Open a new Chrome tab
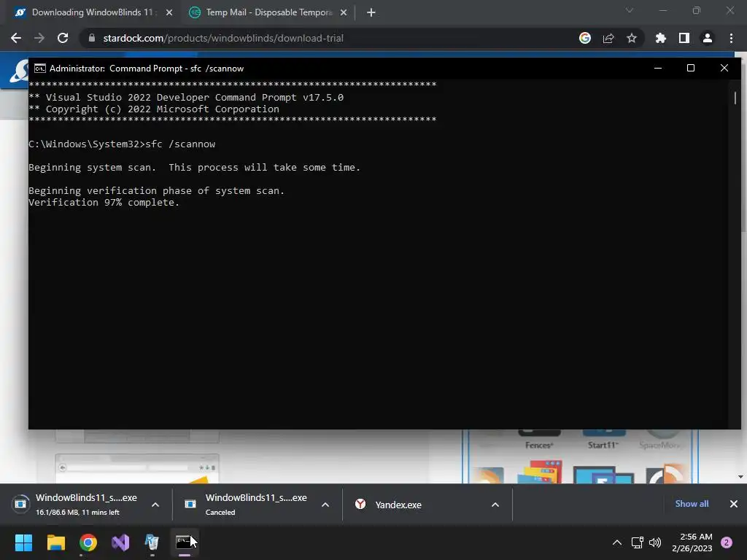The width and height of the screenshot is (747, 560). 371,13
